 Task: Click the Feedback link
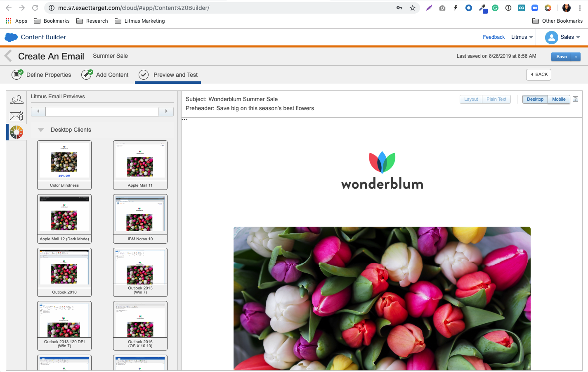click(x=494, y=37)
